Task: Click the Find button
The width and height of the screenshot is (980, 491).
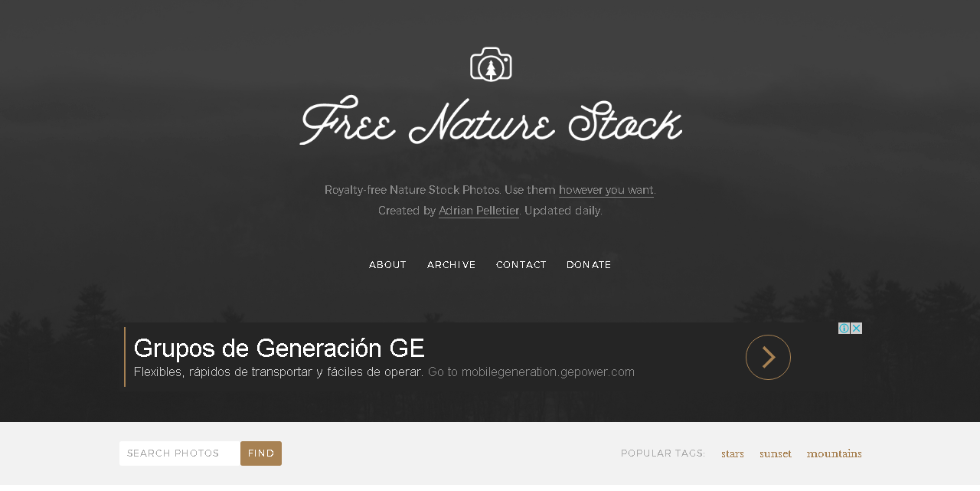Action: point(261,453)
